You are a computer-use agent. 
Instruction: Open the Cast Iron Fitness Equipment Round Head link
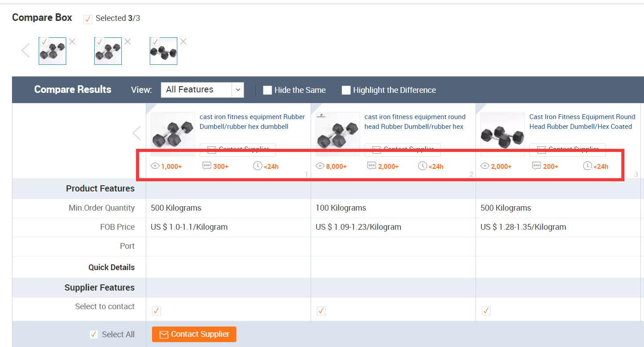[x=582, y=122]
